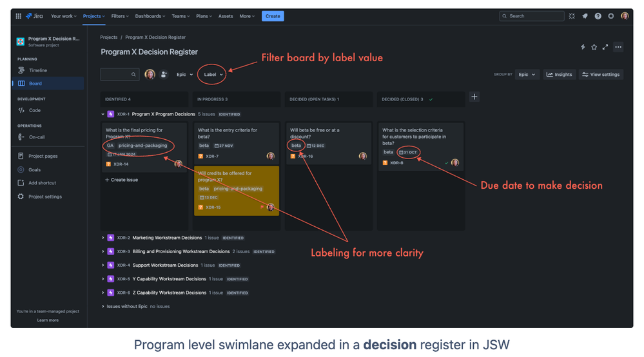
Task: Open yellow card "Will credits be offered for program X?"
Action: [236, 190]
